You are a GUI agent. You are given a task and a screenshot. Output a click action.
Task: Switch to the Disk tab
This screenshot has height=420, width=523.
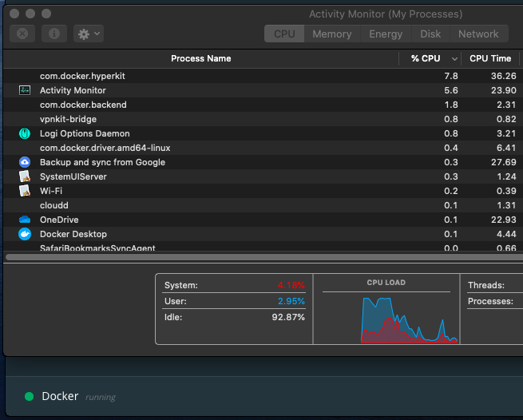point(430,34)
